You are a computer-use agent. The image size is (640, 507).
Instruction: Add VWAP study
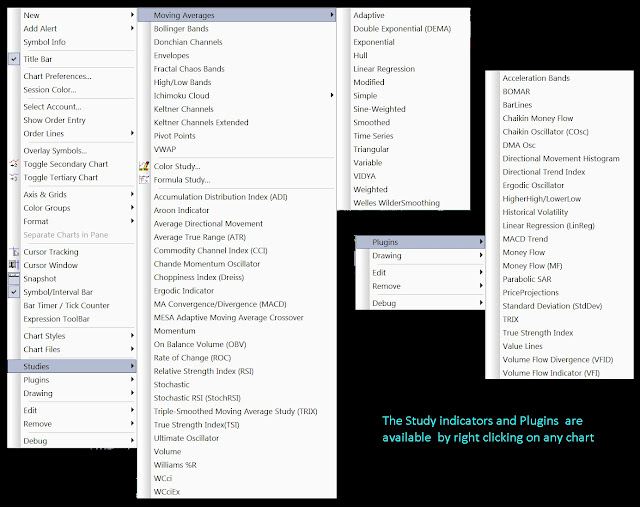(x=165, y=149)
